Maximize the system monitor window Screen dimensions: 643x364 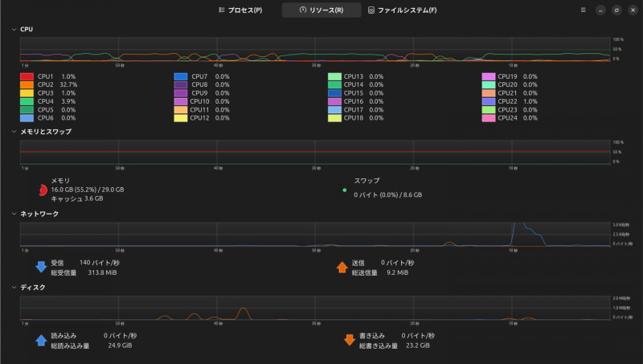click(616, 10)
